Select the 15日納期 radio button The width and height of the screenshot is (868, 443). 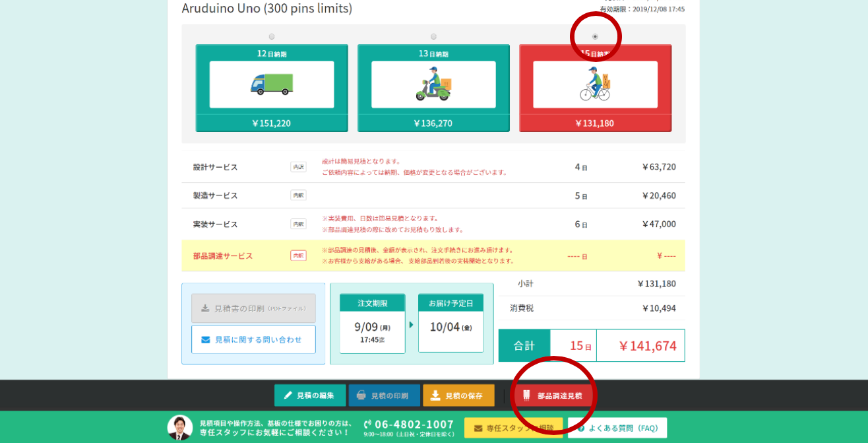point(595,36)
